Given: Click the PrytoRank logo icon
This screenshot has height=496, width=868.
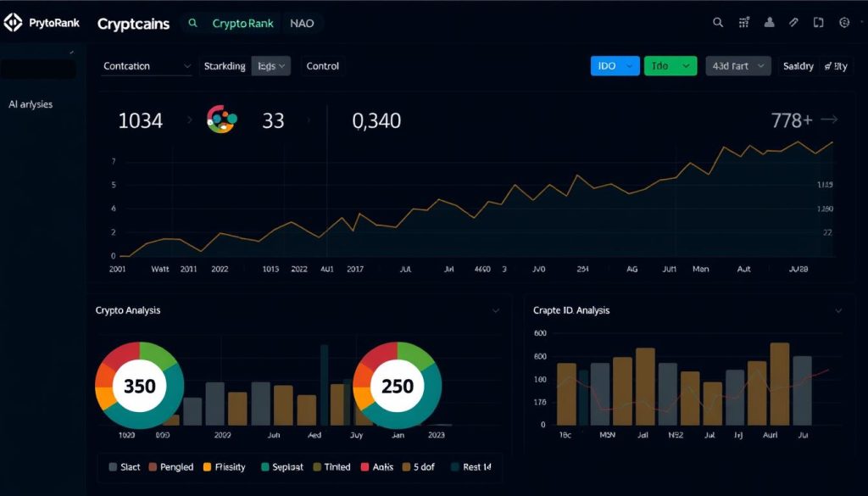Looking at the screenshot, I should click(13, 23).
